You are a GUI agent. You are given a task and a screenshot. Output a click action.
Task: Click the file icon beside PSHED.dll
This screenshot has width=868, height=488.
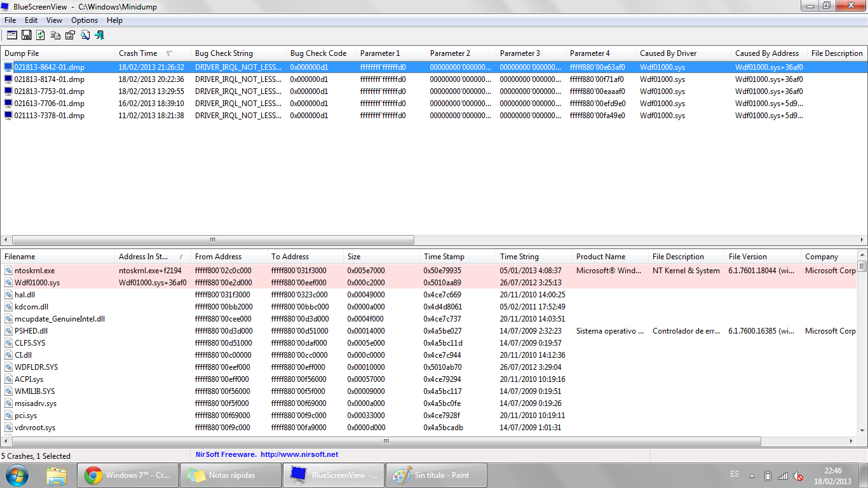point(8,331)
